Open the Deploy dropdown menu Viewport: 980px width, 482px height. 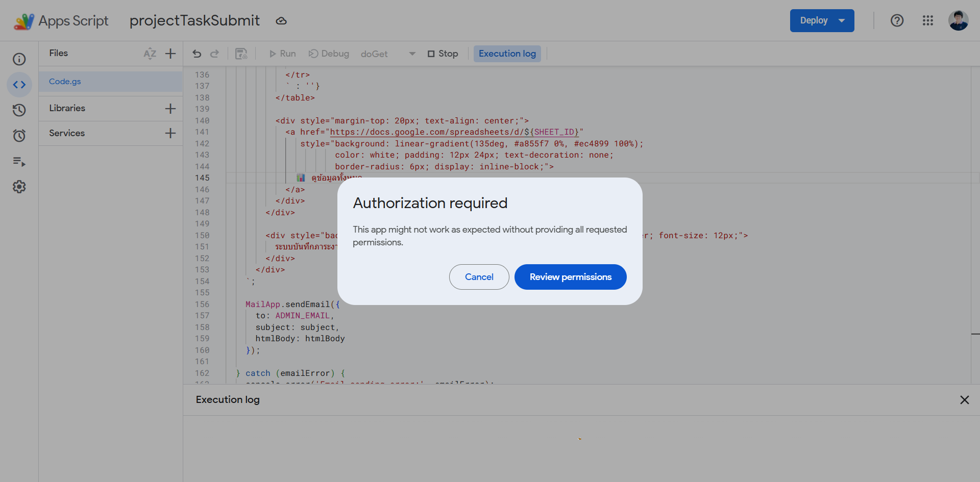point(822,20)
